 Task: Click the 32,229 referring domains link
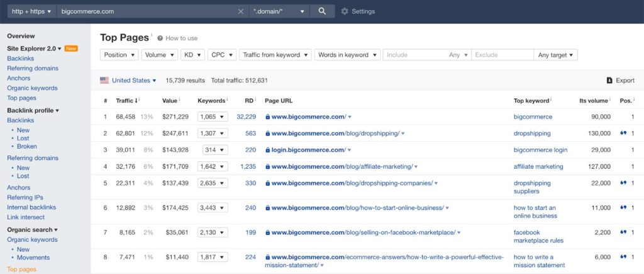[x=246, y=117]
